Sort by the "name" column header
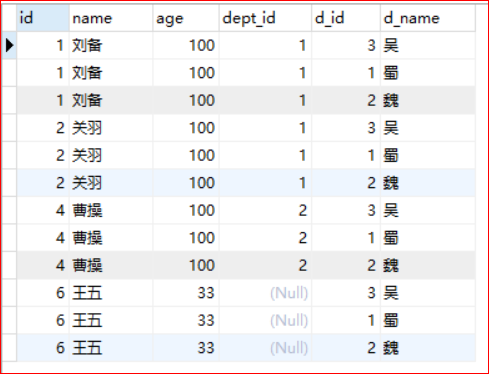 click(x=111, y=18)
